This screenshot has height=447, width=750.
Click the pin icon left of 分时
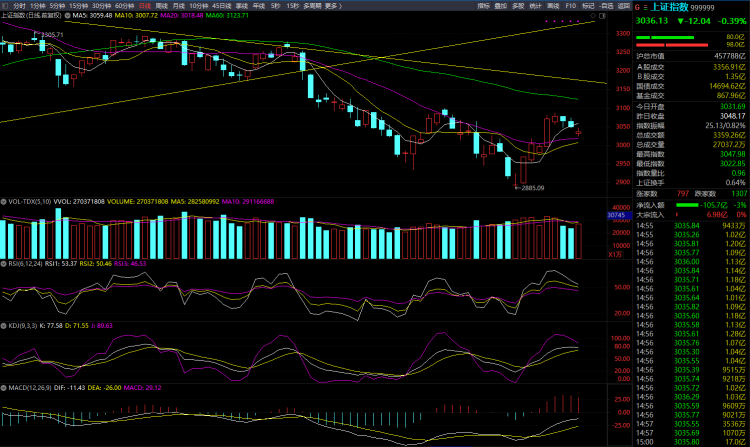[5, 6]
